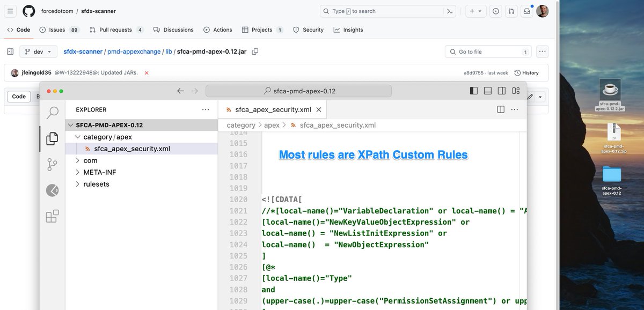The height and width of the screenshot is (310, 644).
Task: Switch to the Security tab
Action: (x=308, y=30)
